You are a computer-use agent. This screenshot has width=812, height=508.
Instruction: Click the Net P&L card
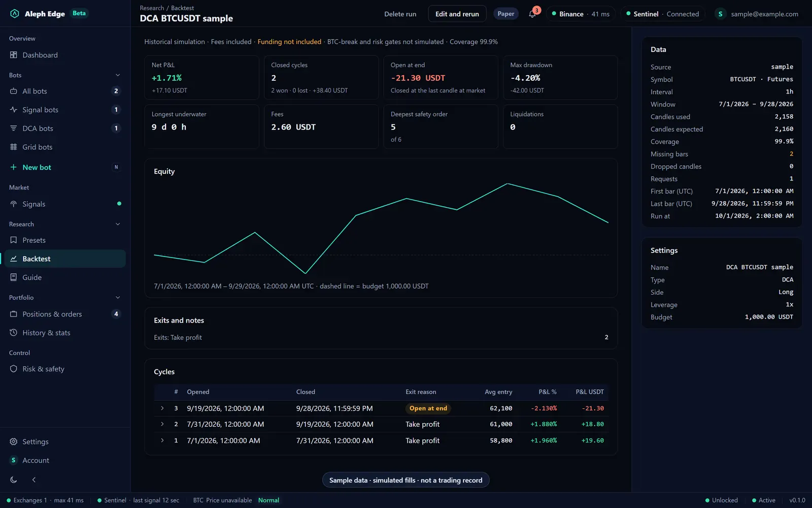[x=201, y=77]
